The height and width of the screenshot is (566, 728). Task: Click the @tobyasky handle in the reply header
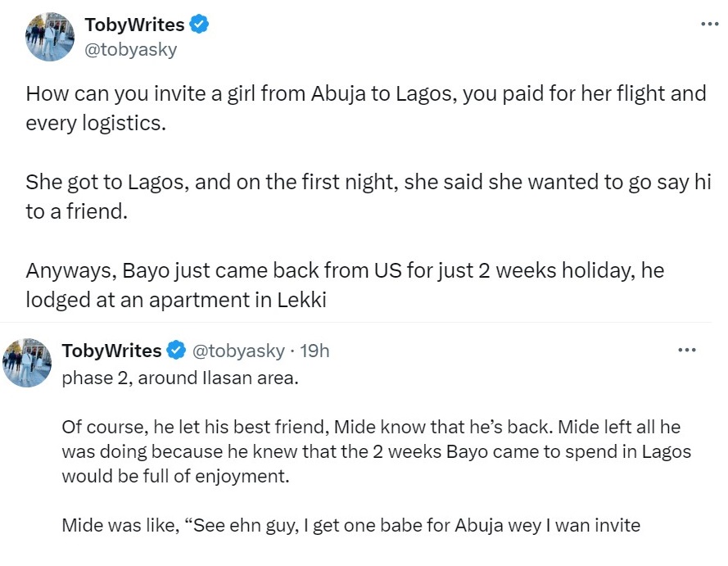click(238, 351)
